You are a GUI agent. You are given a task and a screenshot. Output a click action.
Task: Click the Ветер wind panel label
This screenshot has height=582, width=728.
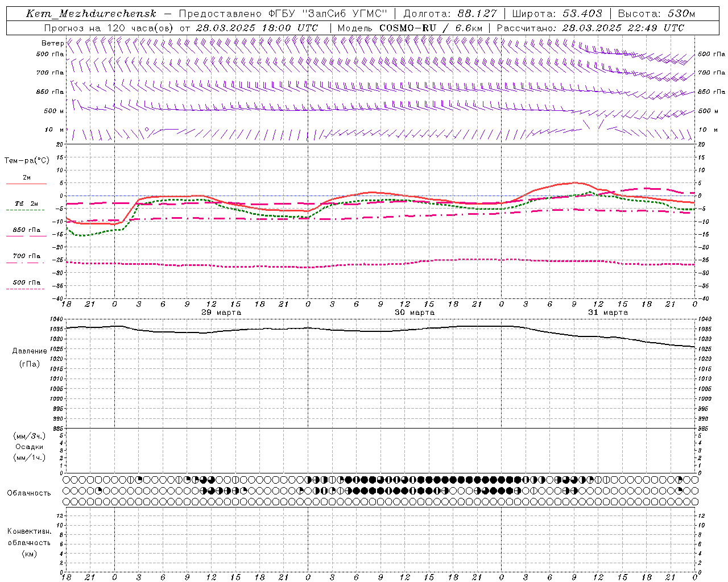[52, 43]
